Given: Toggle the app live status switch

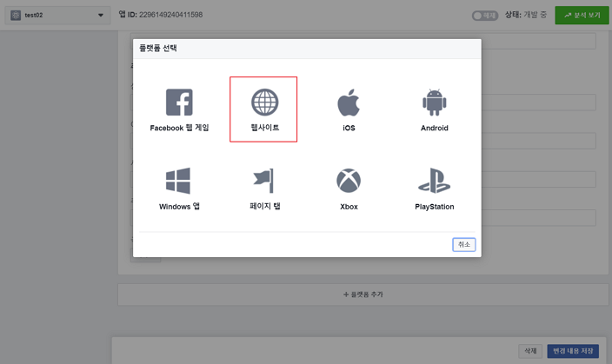Looking at the screenshot, I should coord(485,16).
